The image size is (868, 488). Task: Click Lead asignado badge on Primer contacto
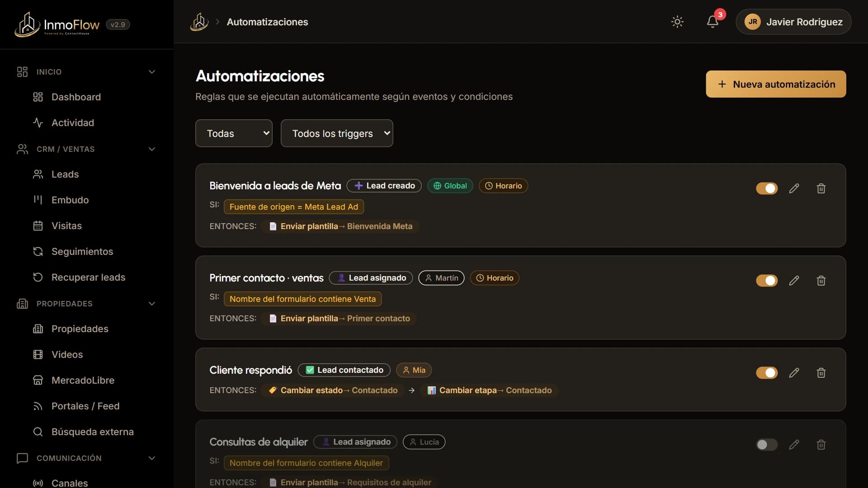(371, 278)
